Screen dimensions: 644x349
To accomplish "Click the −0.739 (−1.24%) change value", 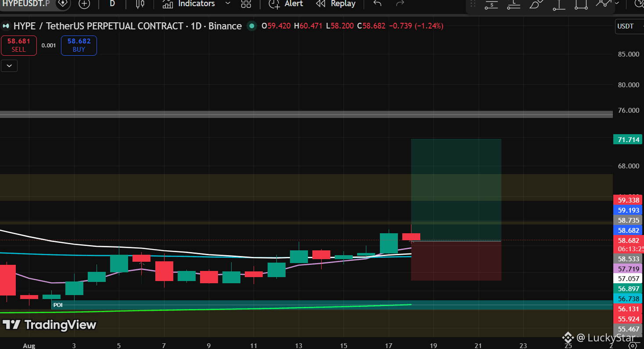I will click(x=416, y=26).
